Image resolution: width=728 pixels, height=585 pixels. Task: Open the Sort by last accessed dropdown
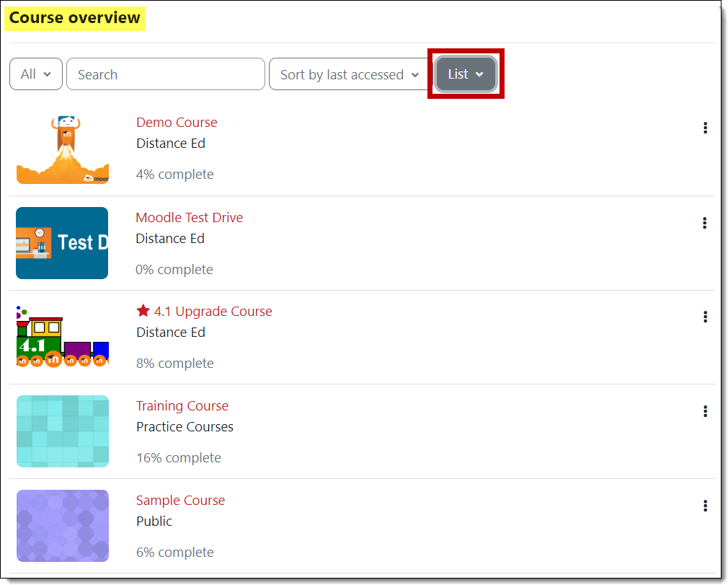pyautogui.click(x=349, y=74)
